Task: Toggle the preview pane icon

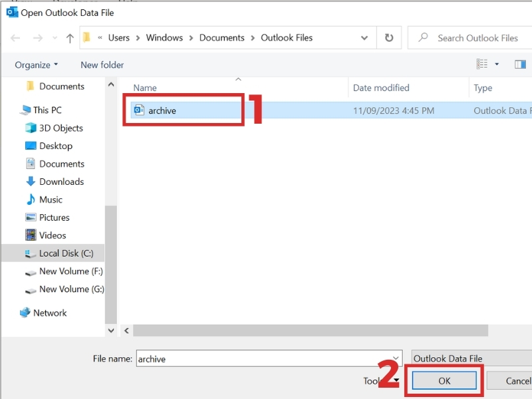Action: pyautogui.click(x=520, y=64)
